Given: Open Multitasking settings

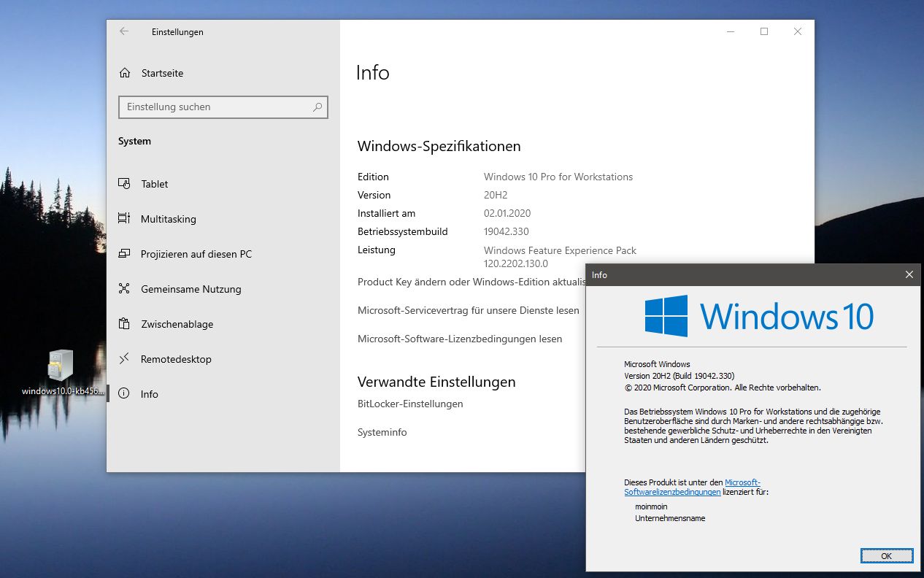Looking at the screenshot, I should click(223, 219).
